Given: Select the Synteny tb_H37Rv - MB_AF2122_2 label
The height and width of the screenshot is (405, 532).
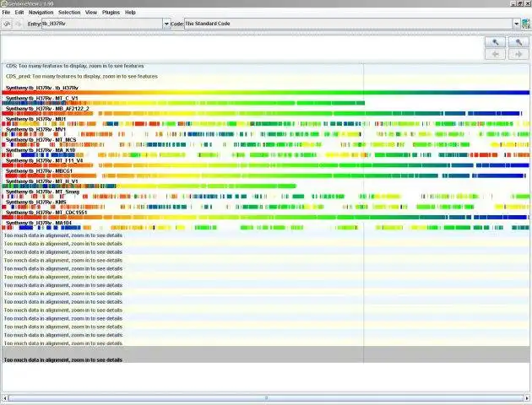Looking at the screenshot, I should [47, 109].
